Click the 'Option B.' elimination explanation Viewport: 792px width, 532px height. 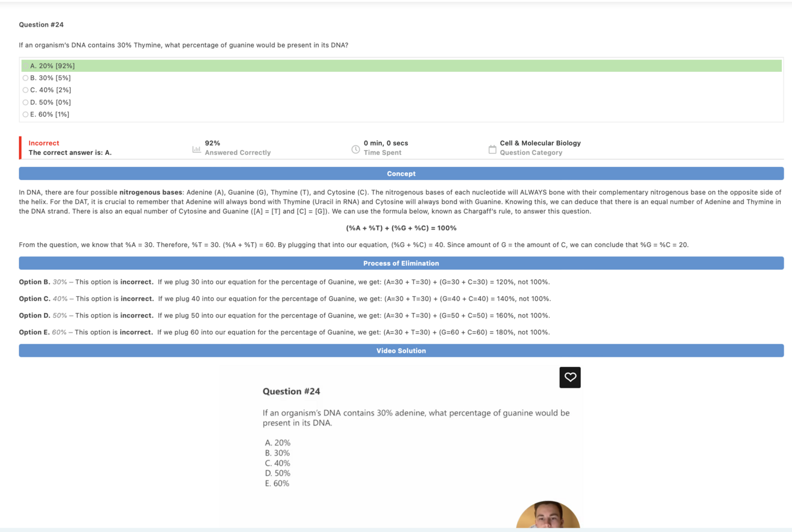point(284,281)
